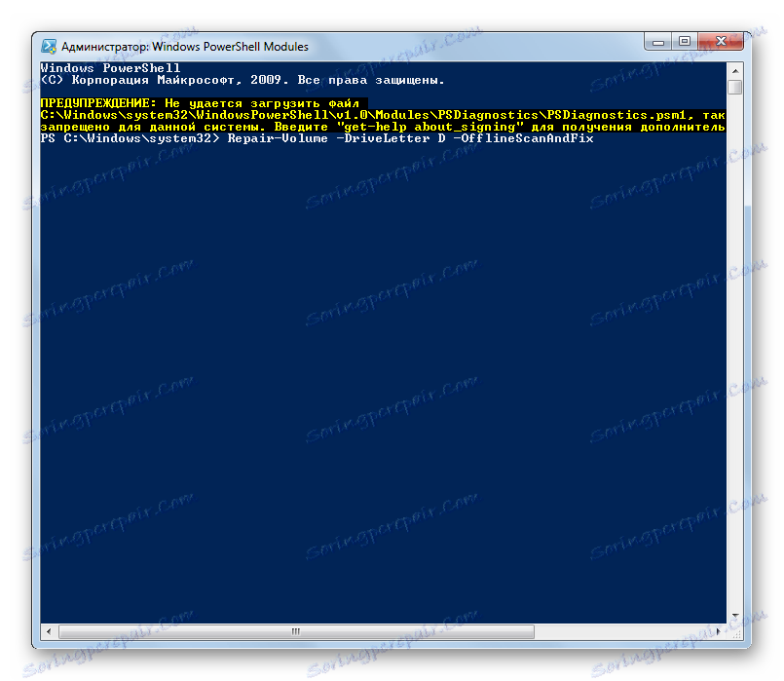
Task: Open the PowerShell window system menu icon
Action: click(x=49, y=47)
